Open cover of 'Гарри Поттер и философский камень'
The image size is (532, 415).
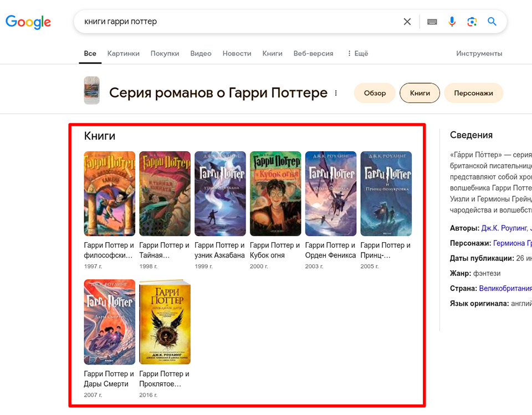coord(110,193)
